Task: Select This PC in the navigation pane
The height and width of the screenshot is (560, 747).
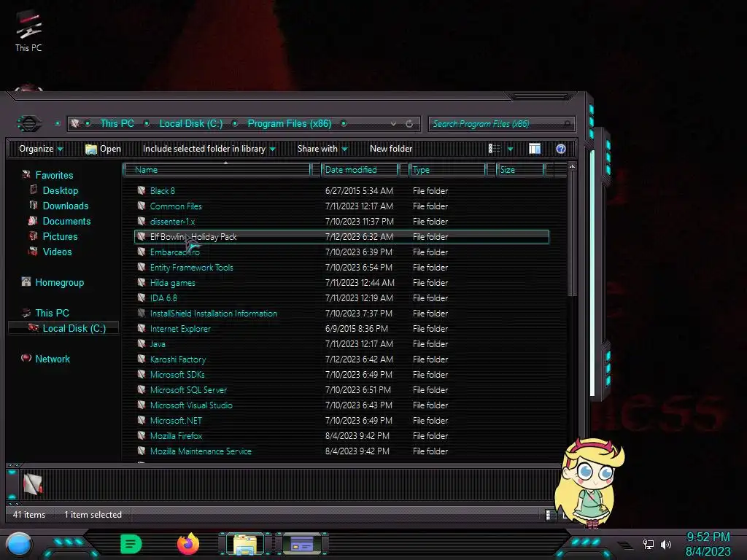Action: (52, 313)
